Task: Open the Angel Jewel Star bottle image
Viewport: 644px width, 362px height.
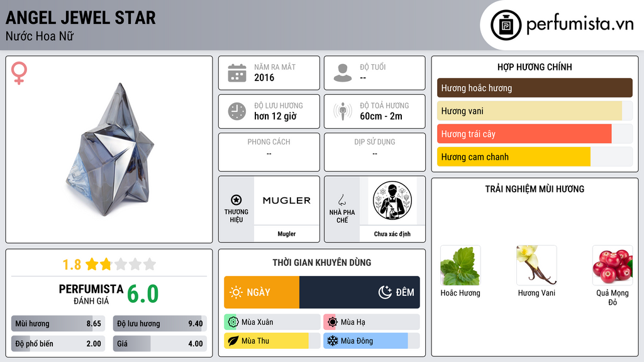Action: [x=109, y=150]
